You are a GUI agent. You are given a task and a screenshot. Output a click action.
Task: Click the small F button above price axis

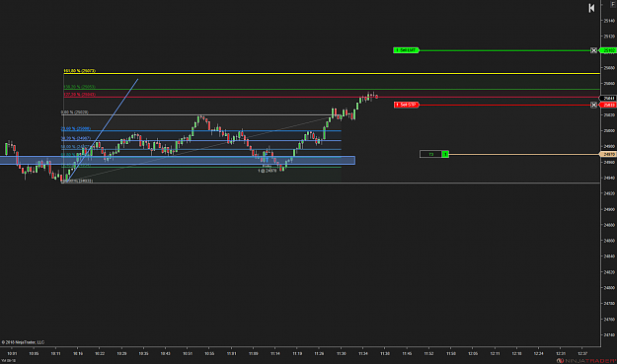612,4
